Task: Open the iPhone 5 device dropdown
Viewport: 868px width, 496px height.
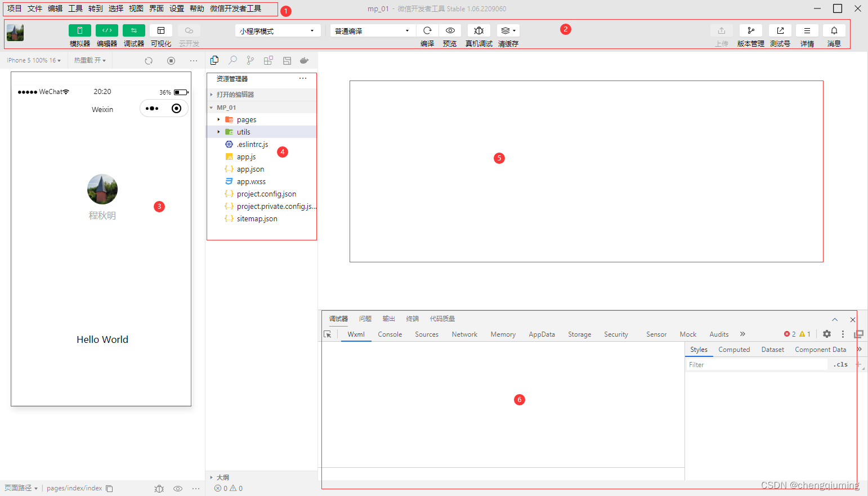Action: click(34, 60)
